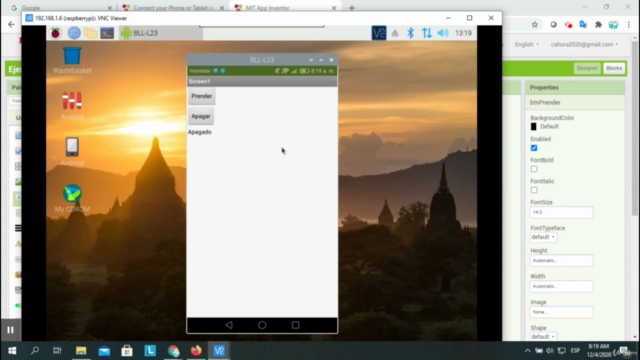Switch to the Designer view button

pos(587,68)
